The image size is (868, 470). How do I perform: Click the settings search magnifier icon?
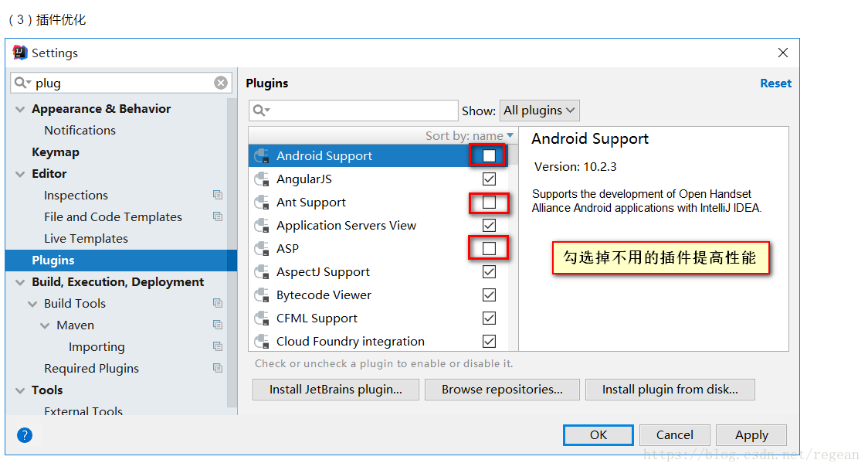(22, 83)
